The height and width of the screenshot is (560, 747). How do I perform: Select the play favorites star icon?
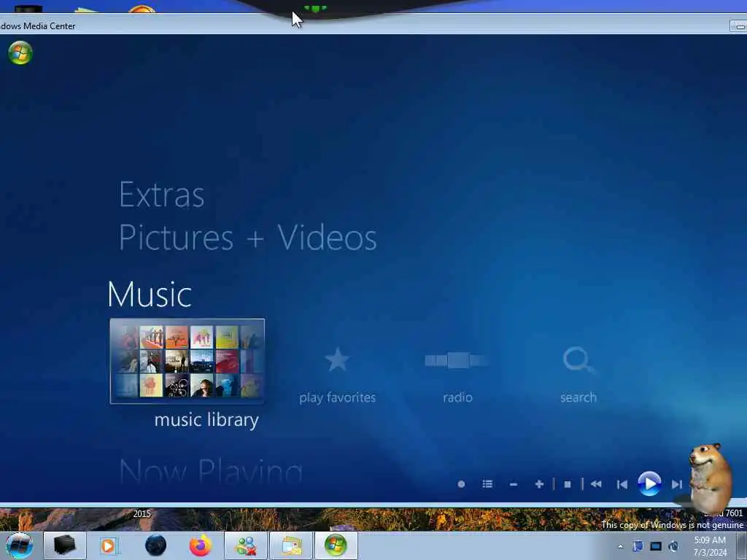[x=337, y=359]
